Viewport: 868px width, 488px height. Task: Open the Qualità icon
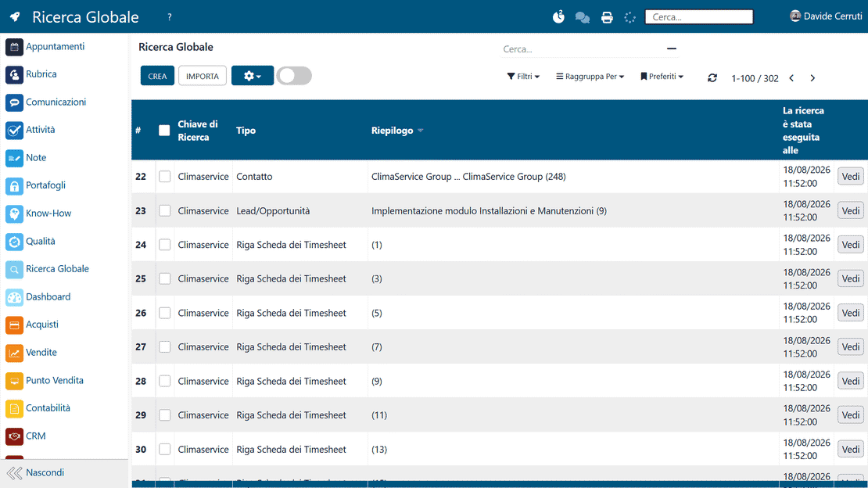click(x=14, y=242)
